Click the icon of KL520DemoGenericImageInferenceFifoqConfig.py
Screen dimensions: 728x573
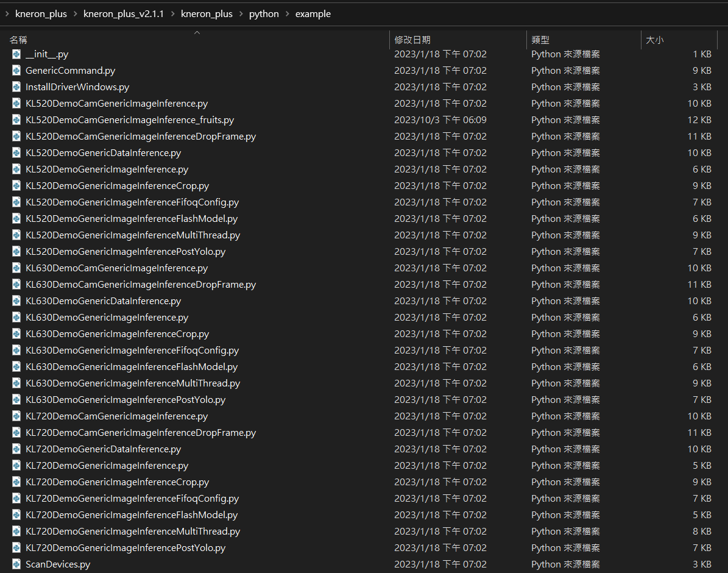tap(16, 202)
